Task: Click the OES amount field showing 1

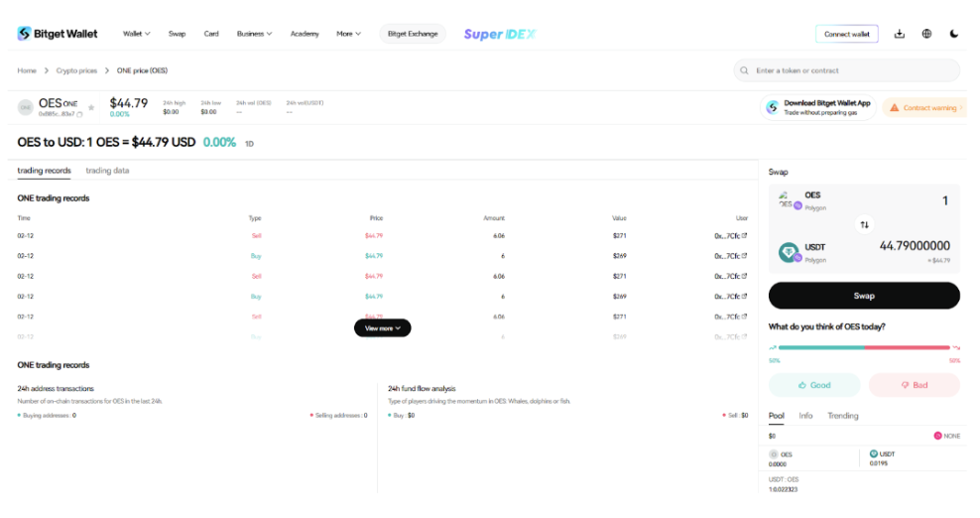Action: pos(945,200)
